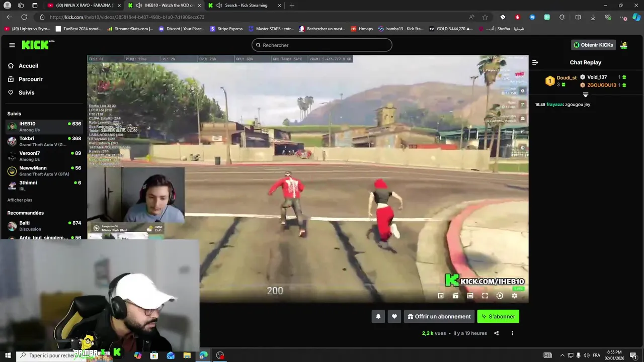Open NewwMann channel in sidebar

44,171
